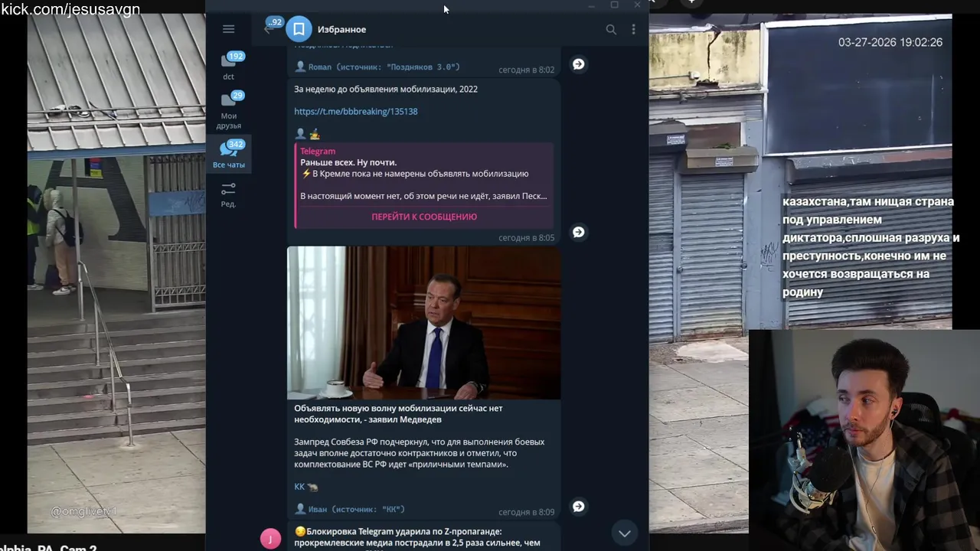Viewport: 980px width, 551px height.
Task: Open the Ред. folder editor
Action: (228, 194)
